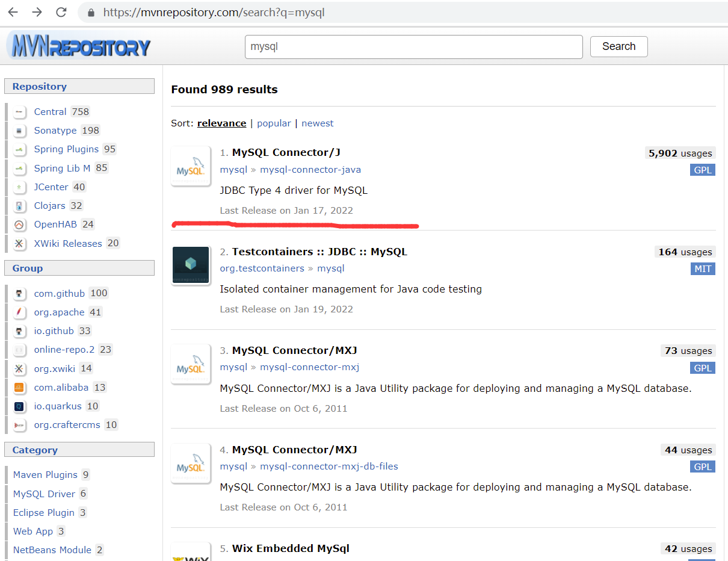This screenshot has height=561, width=728.
Task: Click the search input containing mysql
Action: [414, 46]
